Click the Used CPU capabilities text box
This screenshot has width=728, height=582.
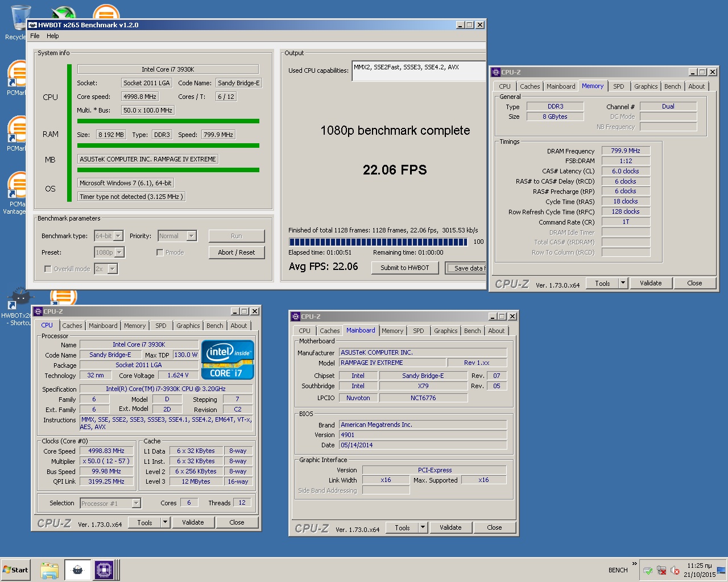(419, 71)
